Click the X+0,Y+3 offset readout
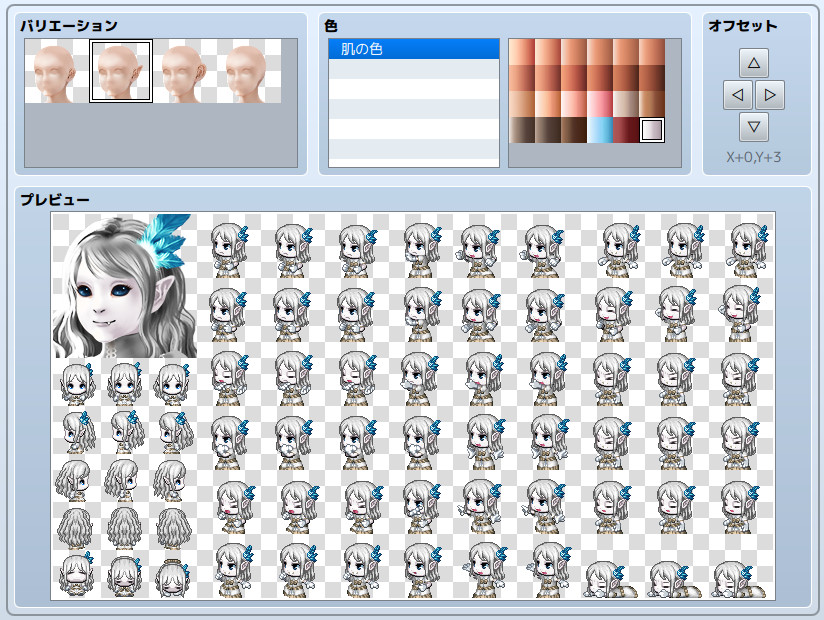 click(x=753, y=156)
